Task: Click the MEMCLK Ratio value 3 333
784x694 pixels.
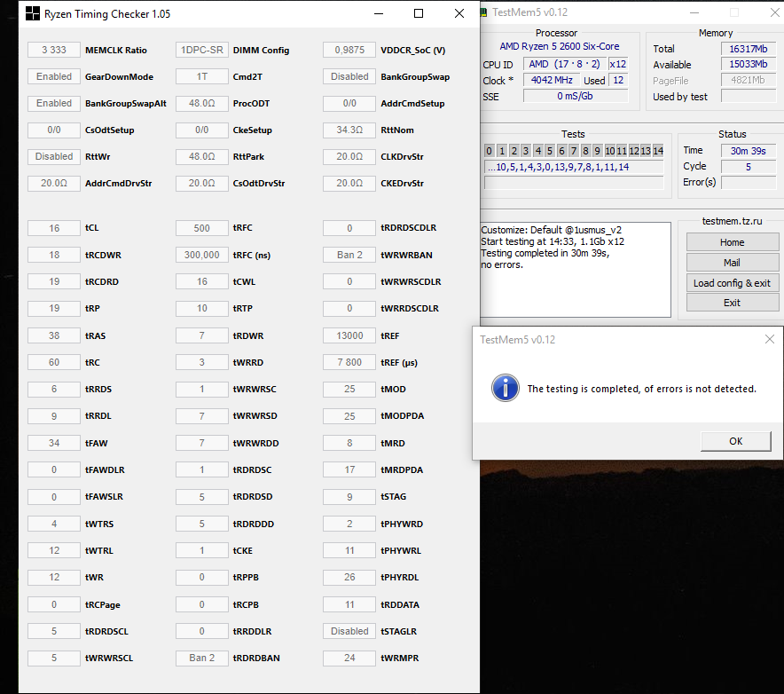Action: coord(54,50)
